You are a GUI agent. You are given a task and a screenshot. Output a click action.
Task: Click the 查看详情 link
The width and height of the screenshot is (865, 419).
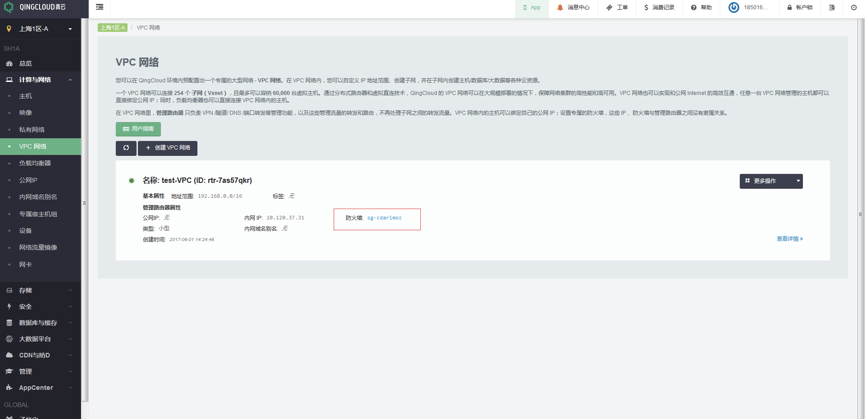[x=789, y=239]
